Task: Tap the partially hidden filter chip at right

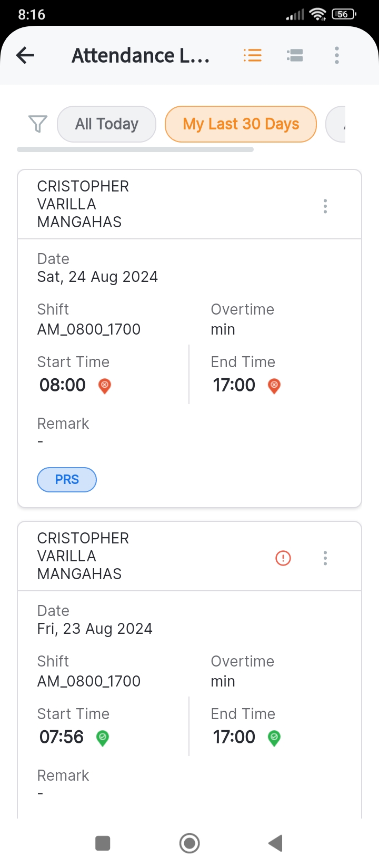Action: pos(337,124)
